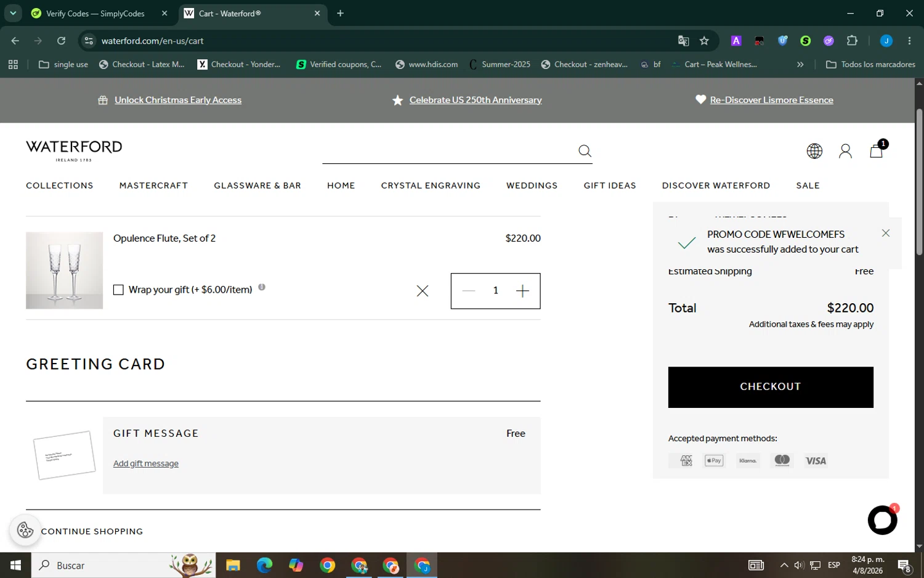Dismiss the promo code notification
Image resolution: width=924 pixels, height=578 pixels.
click(x=886, y=233)
